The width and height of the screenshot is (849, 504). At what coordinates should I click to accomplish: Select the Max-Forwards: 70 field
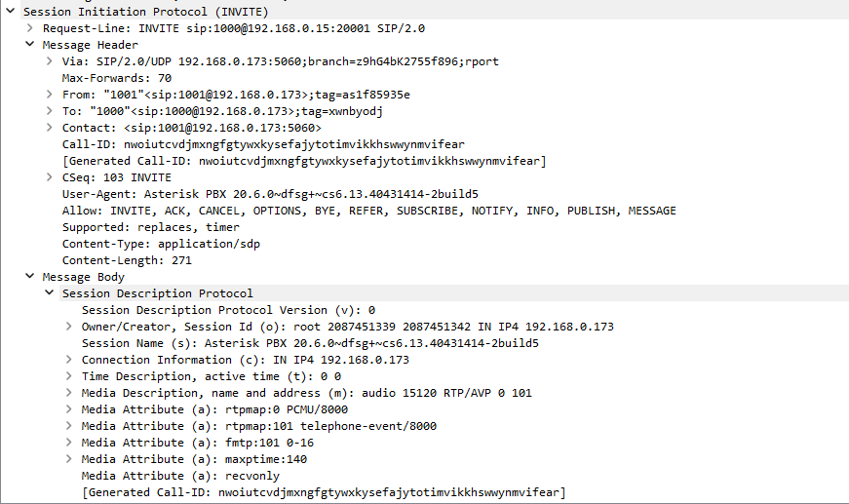[x=117, y=78]
